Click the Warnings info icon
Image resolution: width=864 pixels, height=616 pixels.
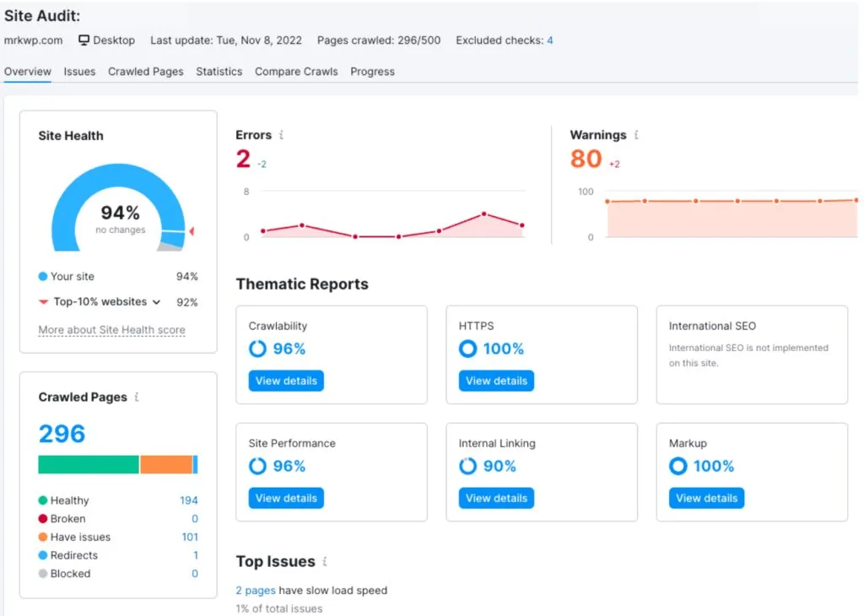pos(636,135)
